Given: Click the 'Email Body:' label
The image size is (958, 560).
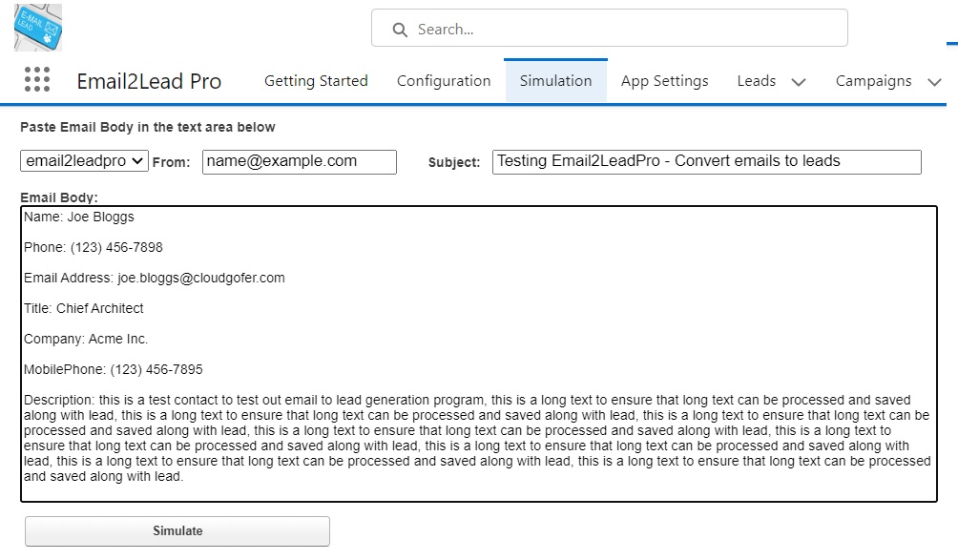Looking at the screenshot, I should point(59,197).
